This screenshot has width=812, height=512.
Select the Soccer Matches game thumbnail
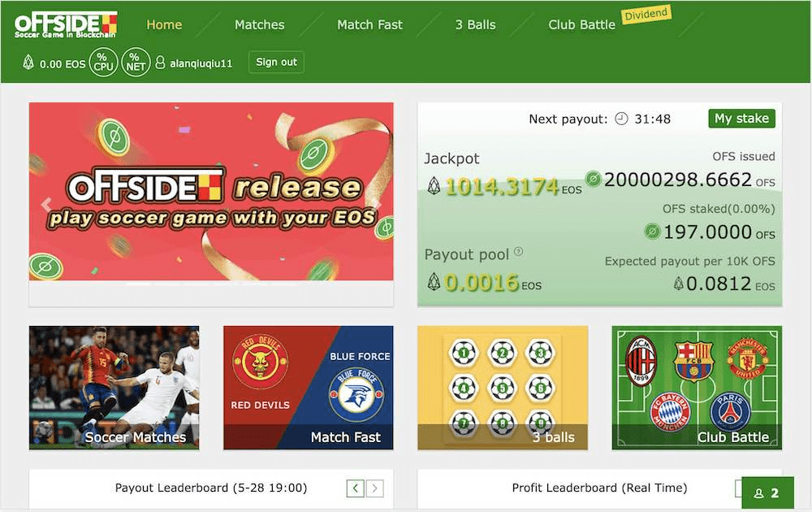point(114,388)
